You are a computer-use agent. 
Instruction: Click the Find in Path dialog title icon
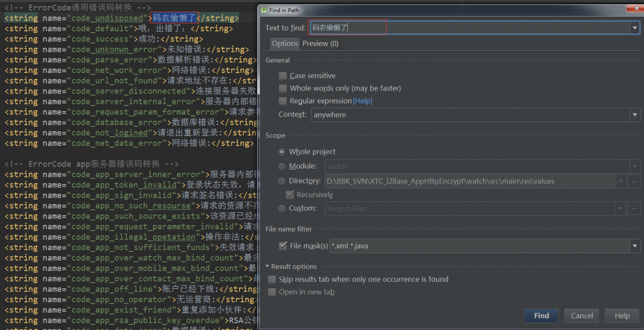[264, 10]
